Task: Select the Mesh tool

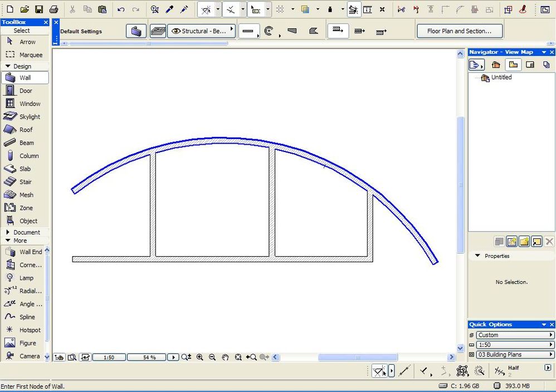Action: point(25,195)
